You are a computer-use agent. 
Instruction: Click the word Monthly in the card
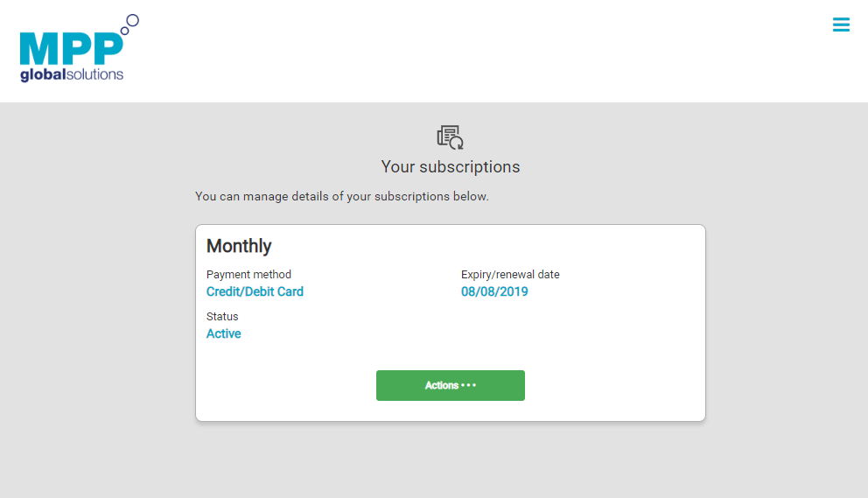(239, 246)
